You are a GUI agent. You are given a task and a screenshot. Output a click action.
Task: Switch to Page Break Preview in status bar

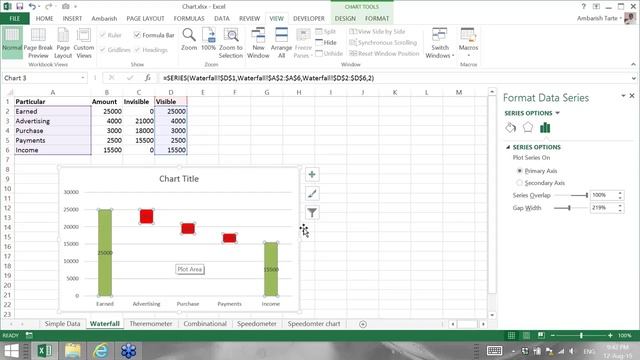541,336
